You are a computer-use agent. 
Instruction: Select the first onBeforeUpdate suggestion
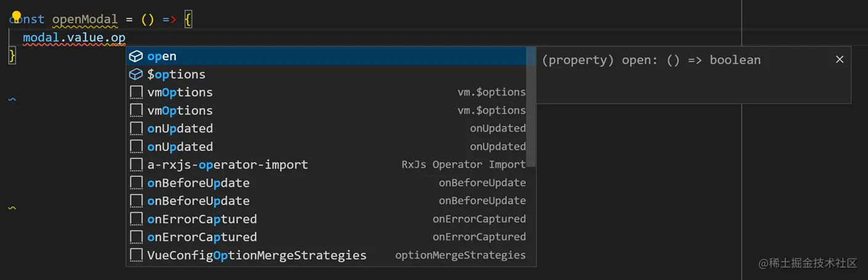point(199,183)
